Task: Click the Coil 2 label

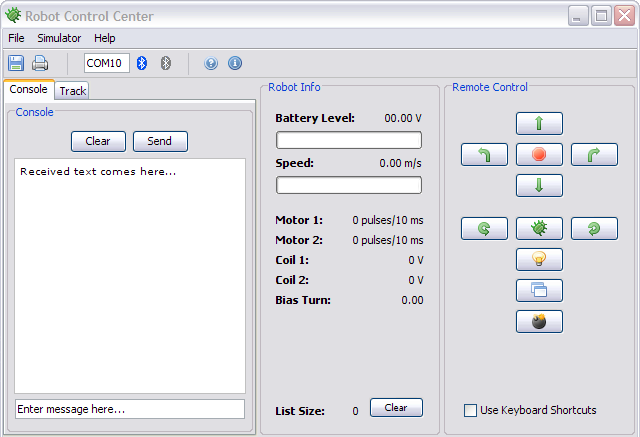Action: [x=292, y=280]
